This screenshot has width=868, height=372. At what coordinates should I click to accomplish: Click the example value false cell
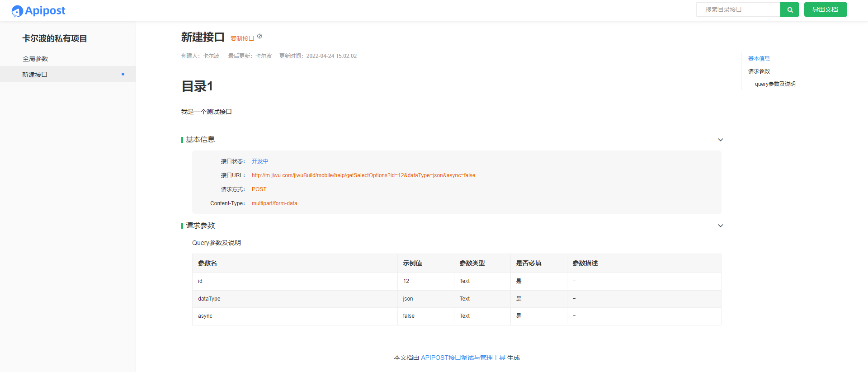pyautogui.click(x=426, y=316)
